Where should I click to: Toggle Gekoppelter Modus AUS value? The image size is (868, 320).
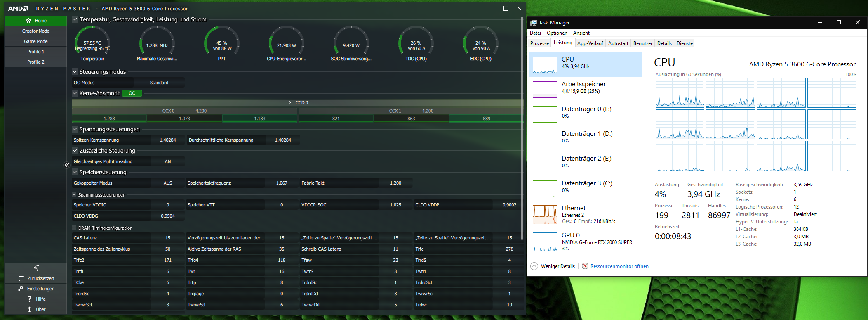pos(168,183)
